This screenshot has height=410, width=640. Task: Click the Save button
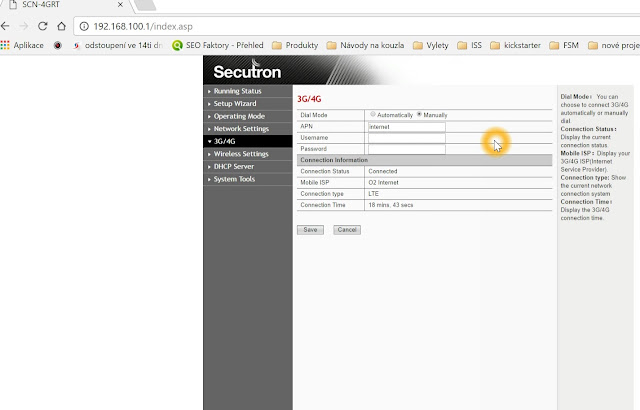click(x=310, y=230)
